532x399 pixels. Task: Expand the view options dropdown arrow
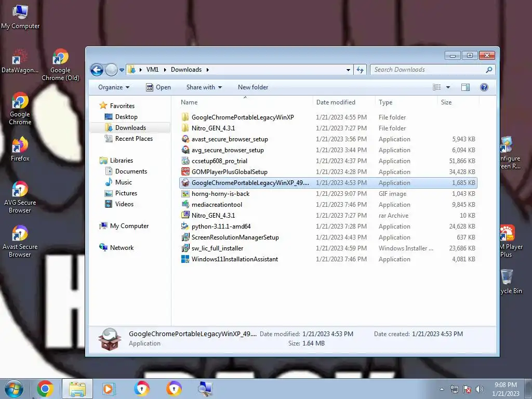(448, 87)
